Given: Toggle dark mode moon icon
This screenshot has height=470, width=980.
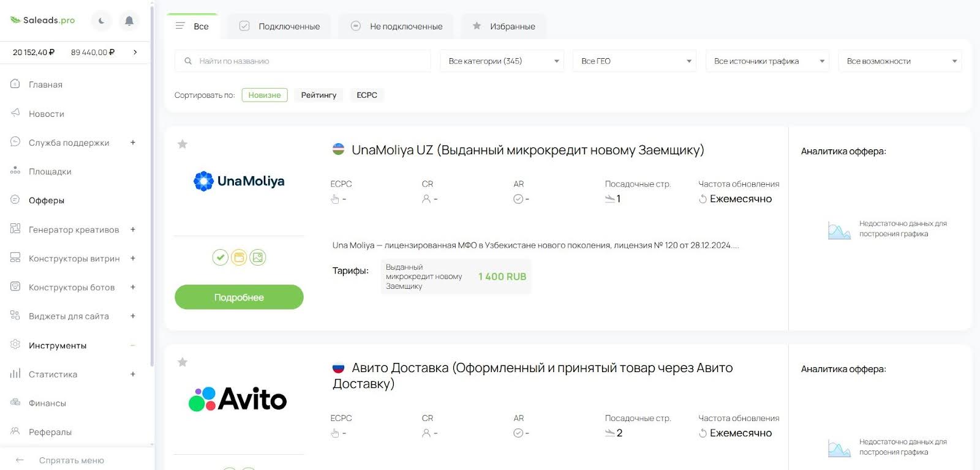Looking at the screenshot, I should click(101, 21).
